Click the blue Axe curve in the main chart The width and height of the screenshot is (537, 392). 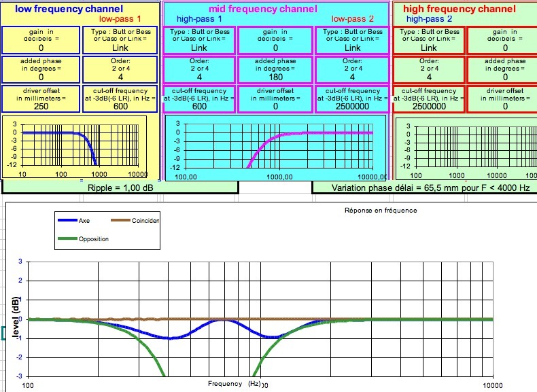tap(169, 338)
